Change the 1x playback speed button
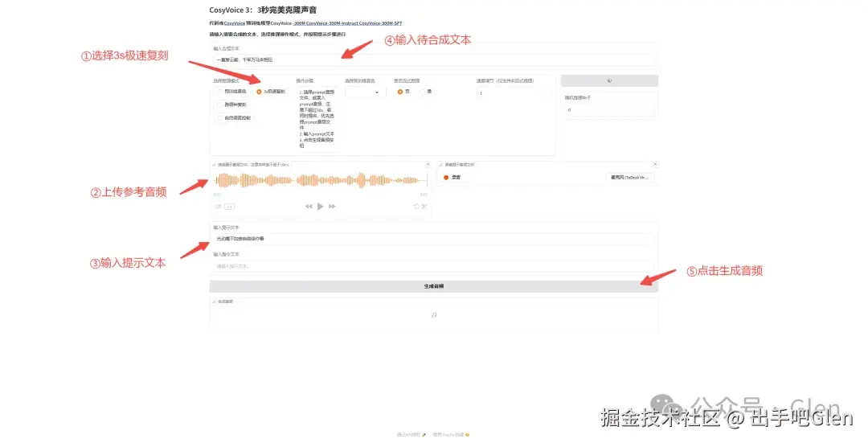 coord(229,207)
